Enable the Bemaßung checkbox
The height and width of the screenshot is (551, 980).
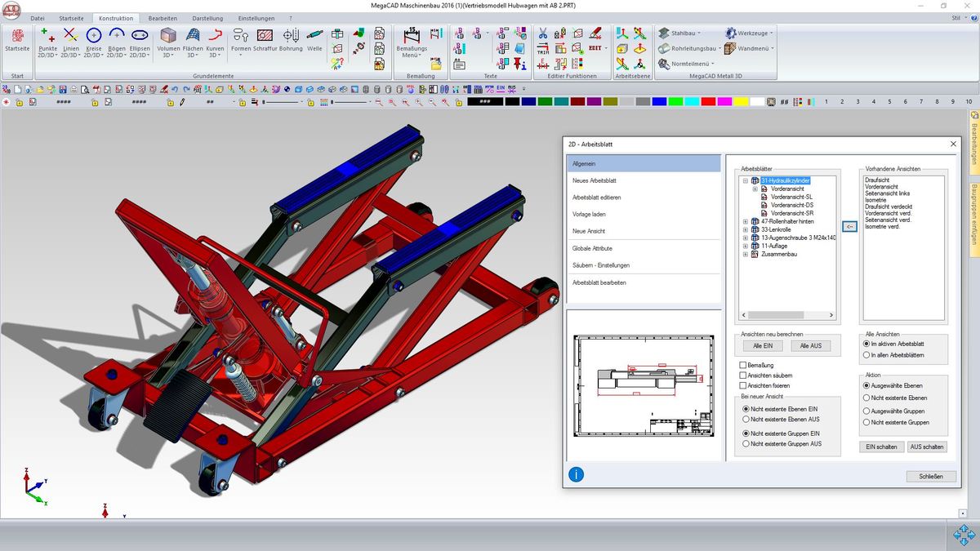click(x=742, y=365)
